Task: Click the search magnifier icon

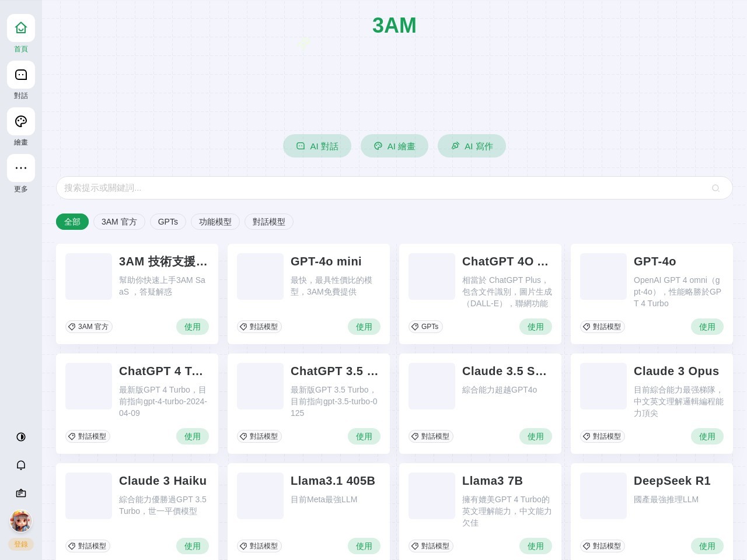Action: coord(715,188)
